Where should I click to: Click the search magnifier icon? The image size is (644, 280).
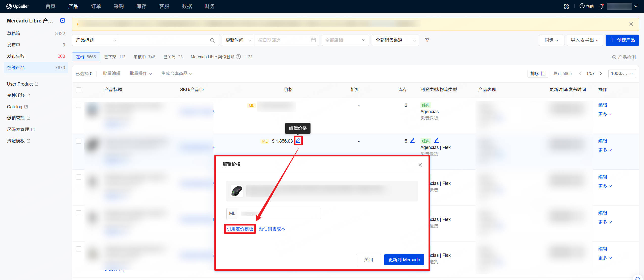(212, 40)
